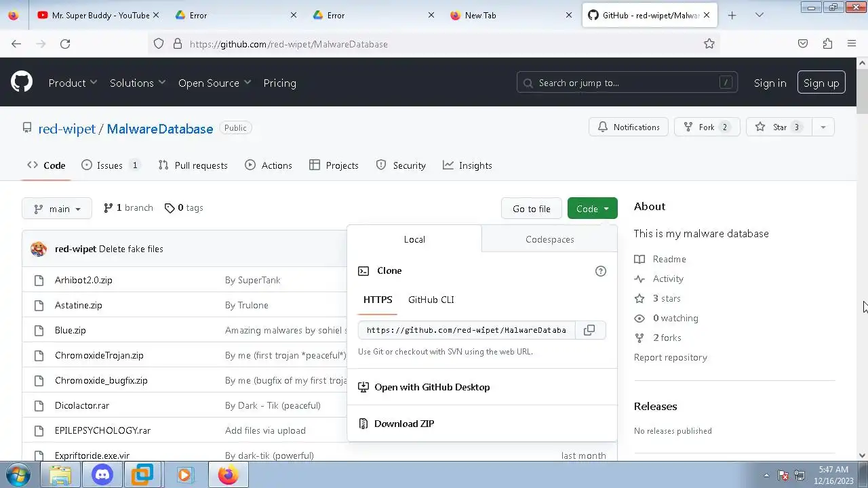Open the Security tab

click(401, 165)
